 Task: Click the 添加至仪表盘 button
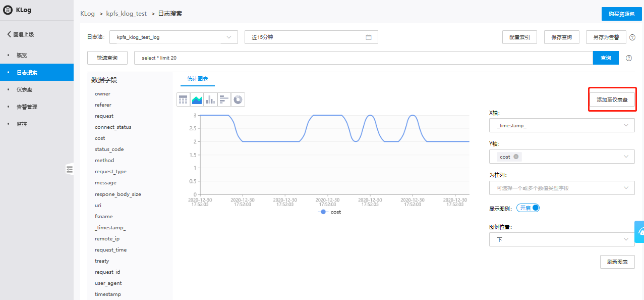click(612, 100)
